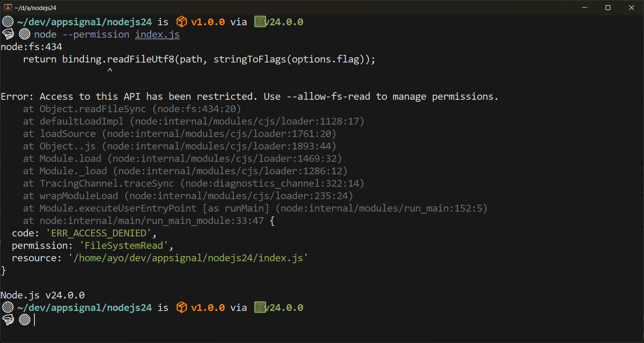The width and height of the screenshot is (644, 343).
Task: Click the green Node.js icon in bottom prompt
Action: [x=260, y=307]
